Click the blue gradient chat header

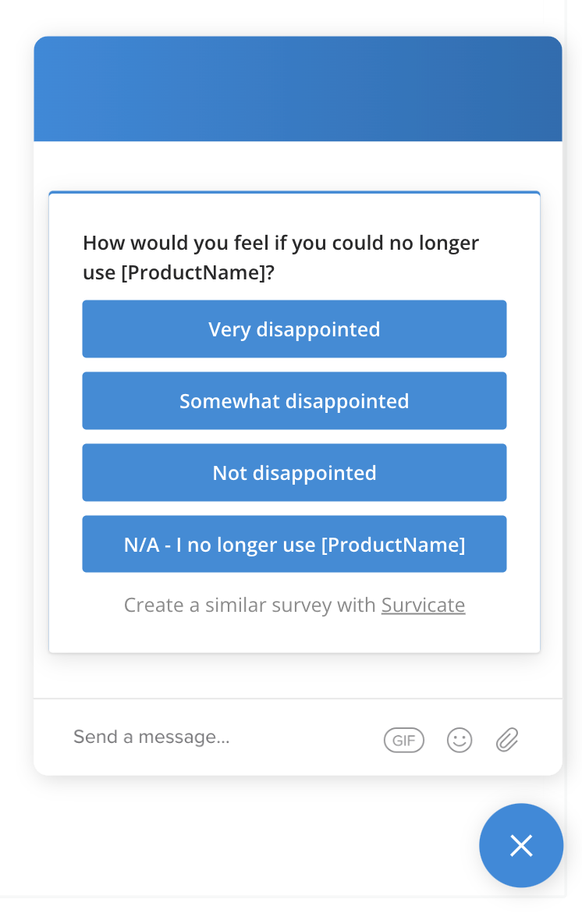pyautogui.click(x=298, y=89)
